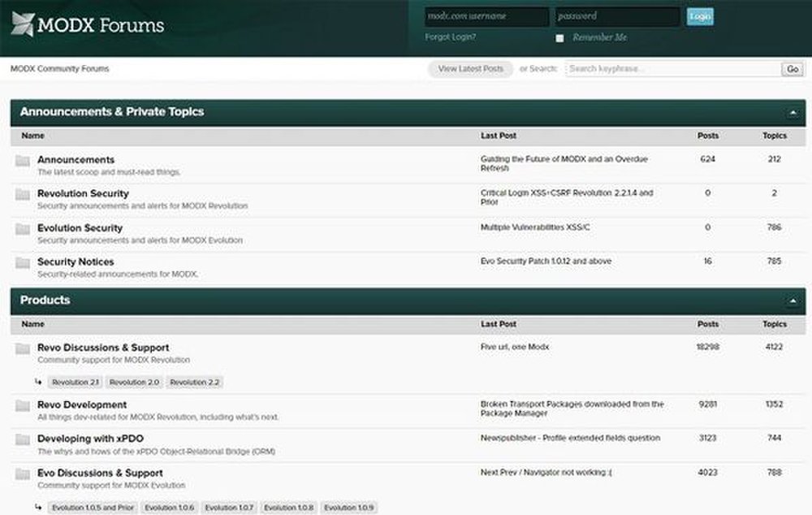
Task: Open last post 'Next Prev / Navigator not working'
Action: [546, 472]
